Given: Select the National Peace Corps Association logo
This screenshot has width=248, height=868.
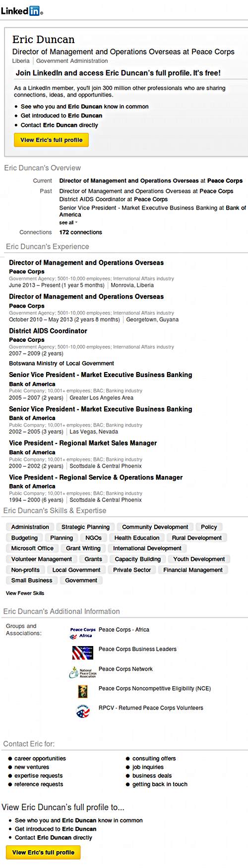Looking at the screenshot, I should pos(82,672).
